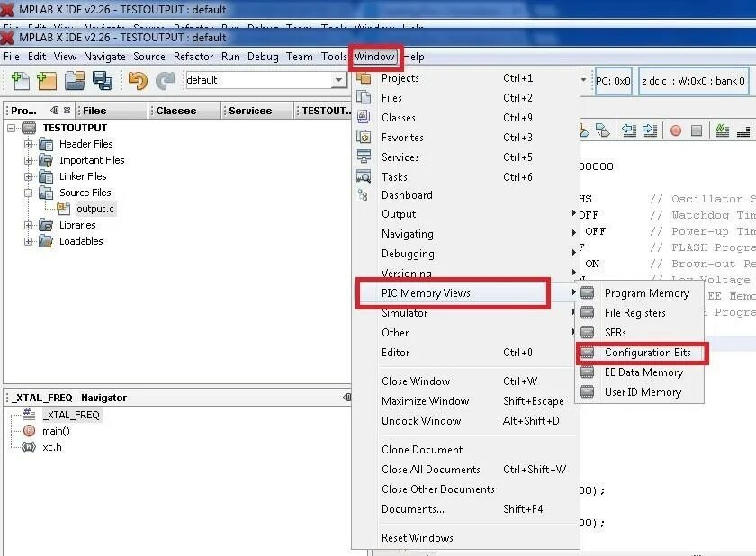Select output.c in the project tree

click(x=95, y=209)
